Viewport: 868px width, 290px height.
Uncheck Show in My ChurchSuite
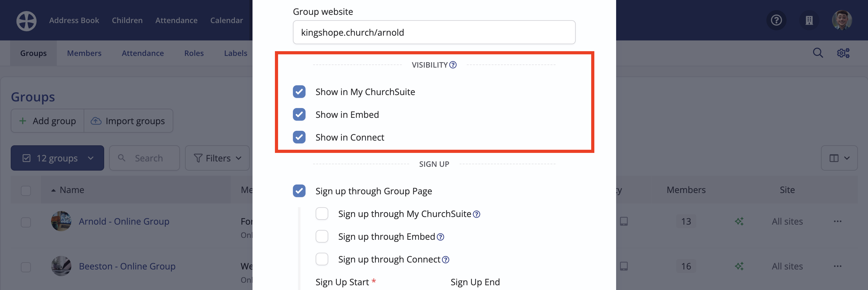coord(299,92)
